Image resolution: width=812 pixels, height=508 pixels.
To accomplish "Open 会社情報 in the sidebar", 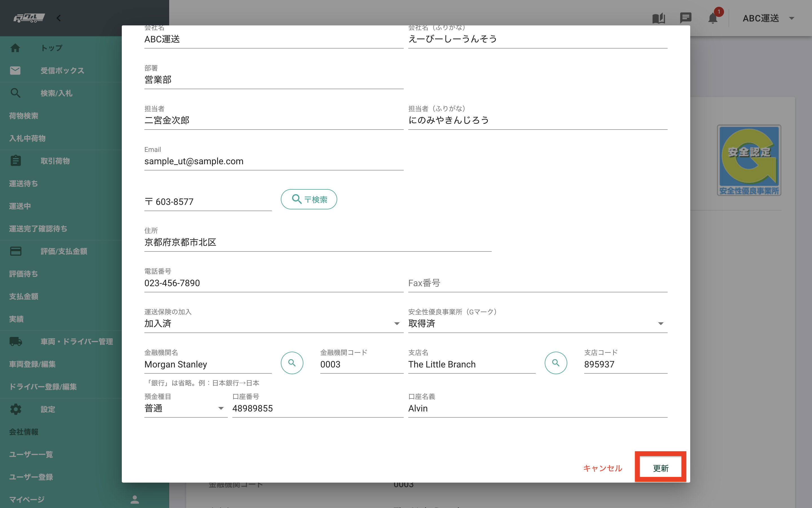I will [x=23, y=432].
